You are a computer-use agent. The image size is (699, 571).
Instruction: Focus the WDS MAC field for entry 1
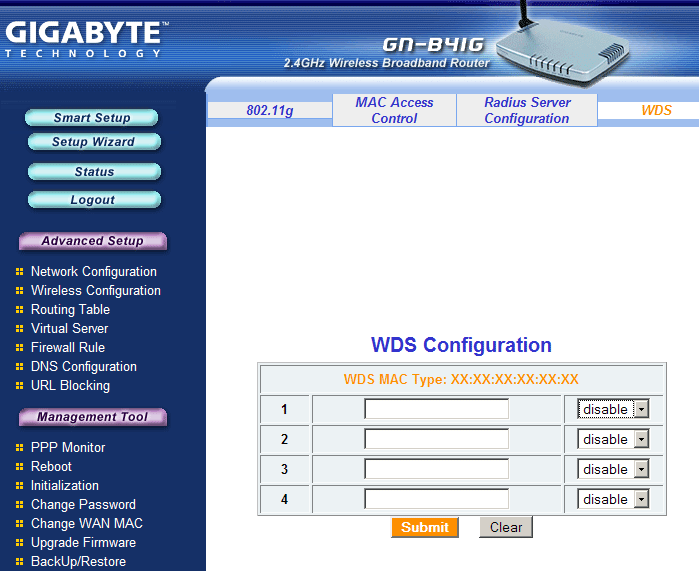pyautogui.click(x=436, y=409)
